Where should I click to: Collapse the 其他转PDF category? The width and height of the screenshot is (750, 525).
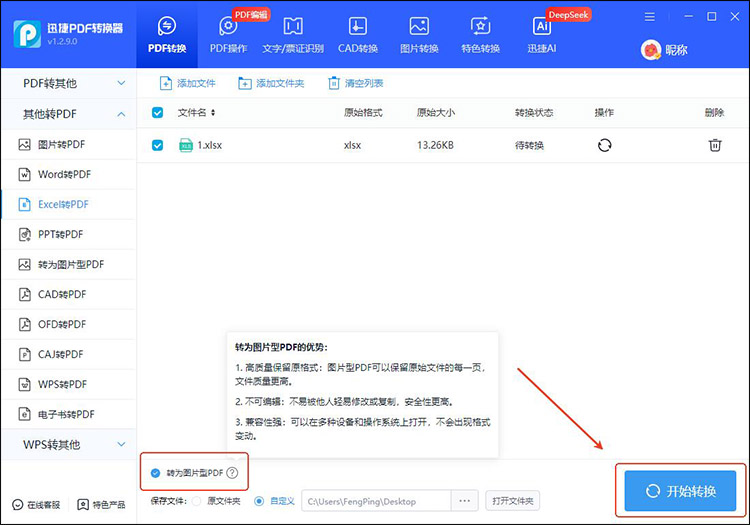pos(68,114)
